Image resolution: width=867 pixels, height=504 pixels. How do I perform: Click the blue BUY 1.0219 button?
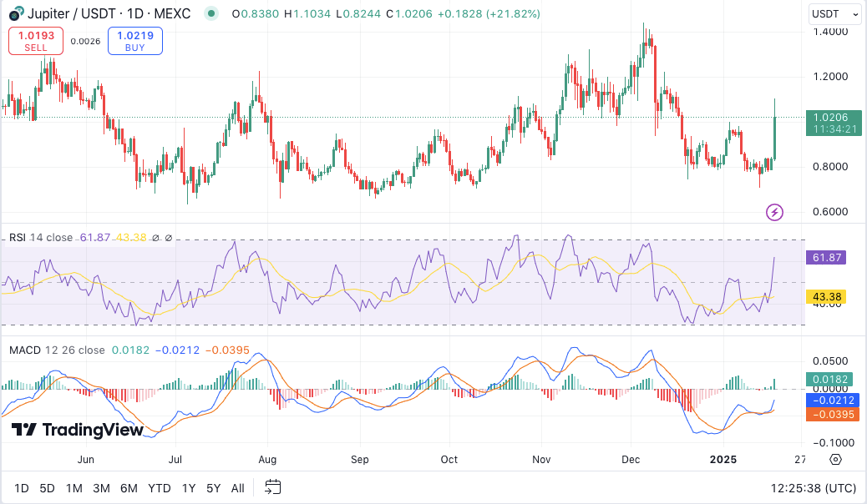tap(135, 41)
